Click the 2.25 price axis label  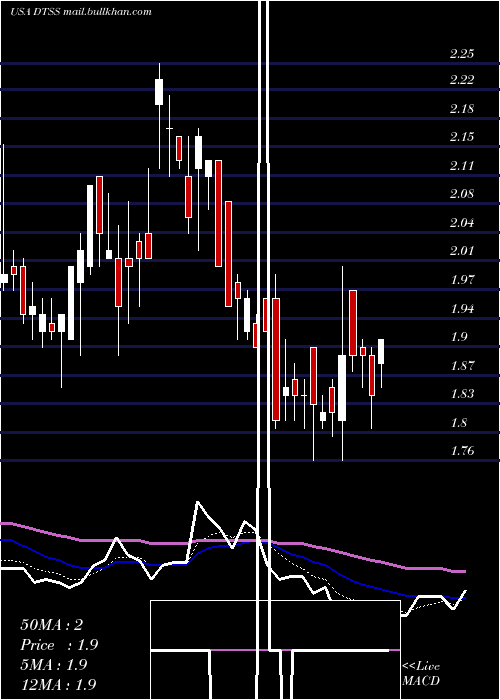[x=462, y=54]
